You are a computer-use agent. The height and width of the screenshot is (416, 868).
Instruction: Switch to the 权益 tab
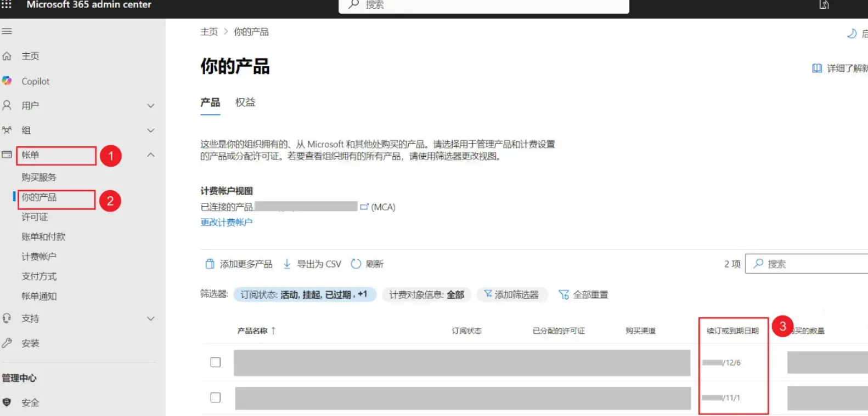tap(245, 102)
